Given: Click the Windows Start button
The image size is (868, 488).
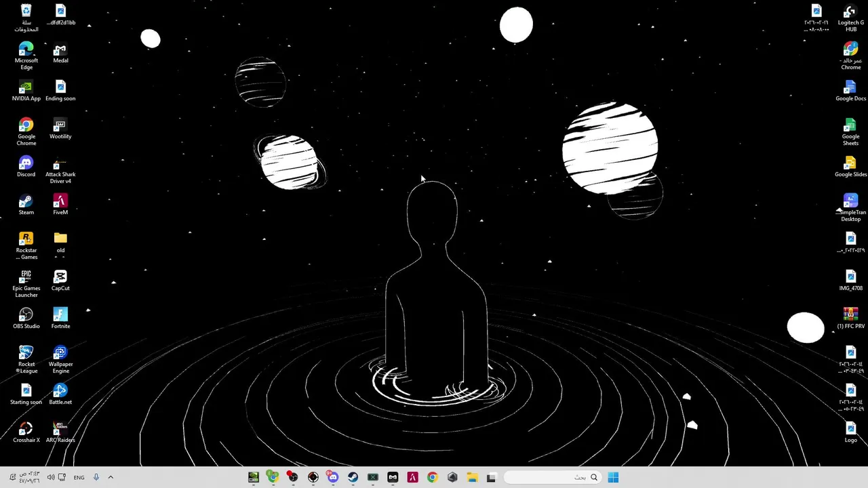Looking at the screenshot, I should point(613,477).
